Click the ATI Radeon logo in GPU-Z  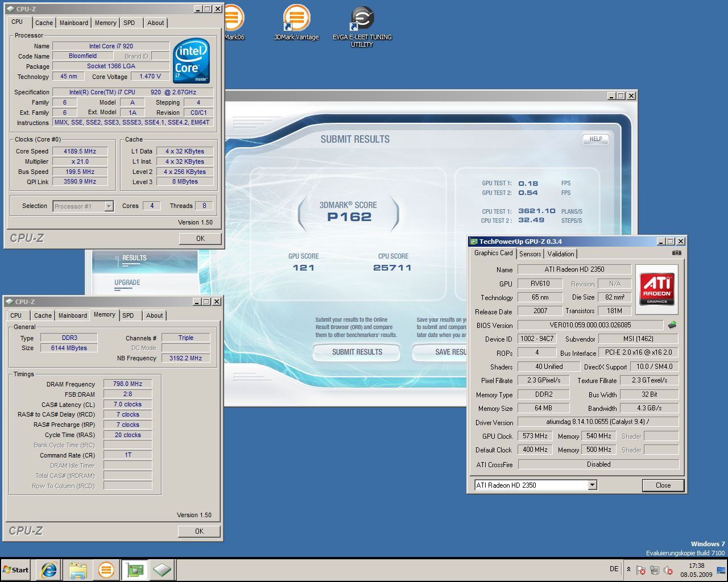(x=657, y=289)
